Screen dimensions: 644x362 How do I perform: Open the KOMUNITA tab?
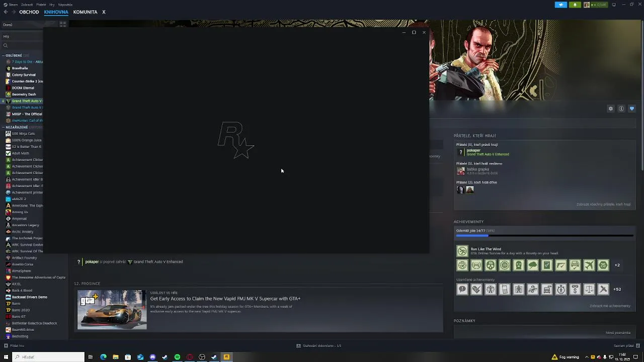point(85,12)
